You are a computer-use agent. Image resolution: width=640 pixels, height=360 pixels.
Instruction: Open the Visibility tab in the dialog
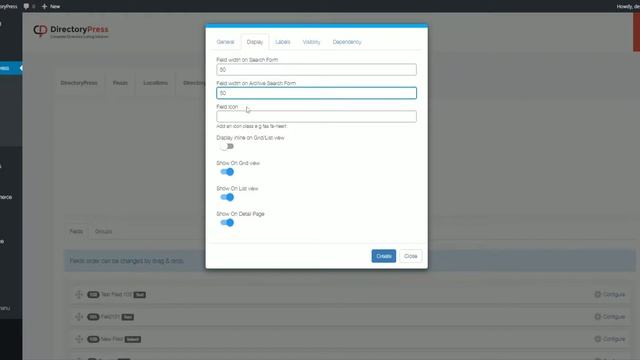(x=311, y=42)
